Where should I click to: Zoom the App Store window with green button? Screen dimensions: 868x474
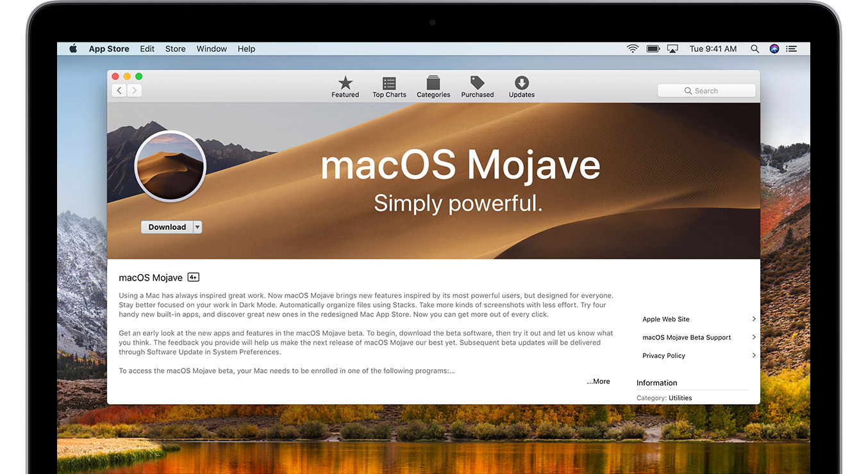click(138, 76)
